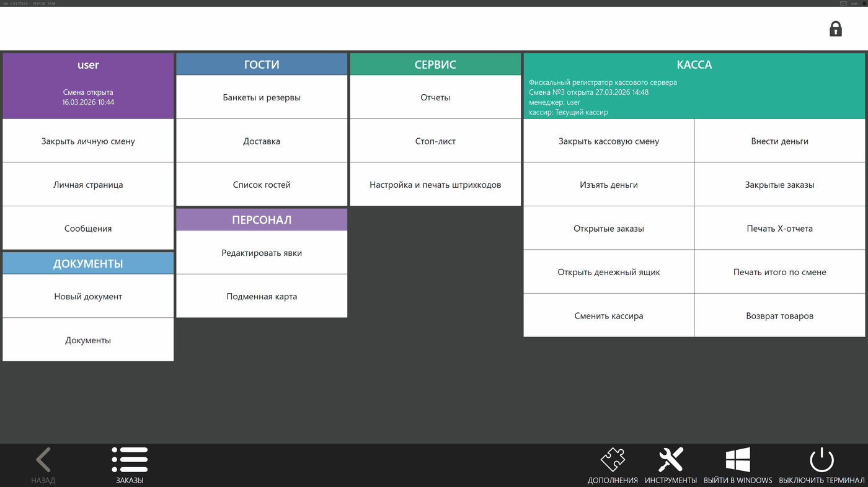This screenshot has height=487, width=868.
Task: Open Банкеты и резервы
Action: (x=262, y=97)
